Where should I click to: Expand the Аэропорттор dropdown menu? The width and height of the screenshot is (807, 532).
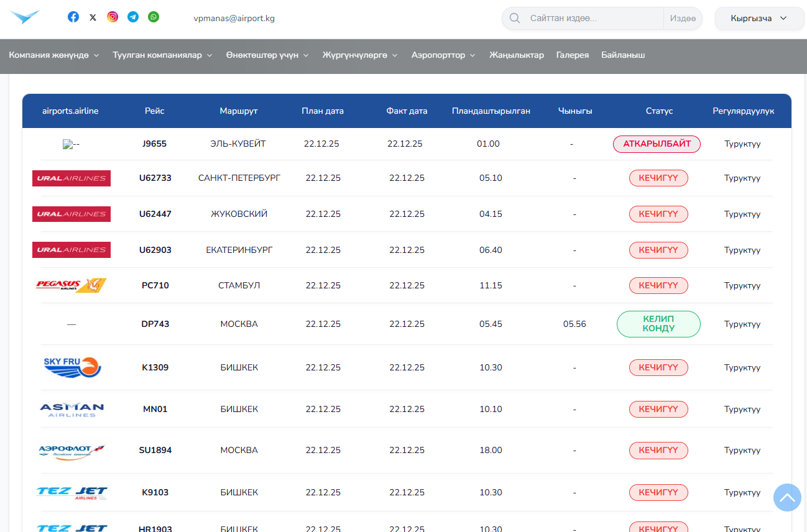click(443, 55)
